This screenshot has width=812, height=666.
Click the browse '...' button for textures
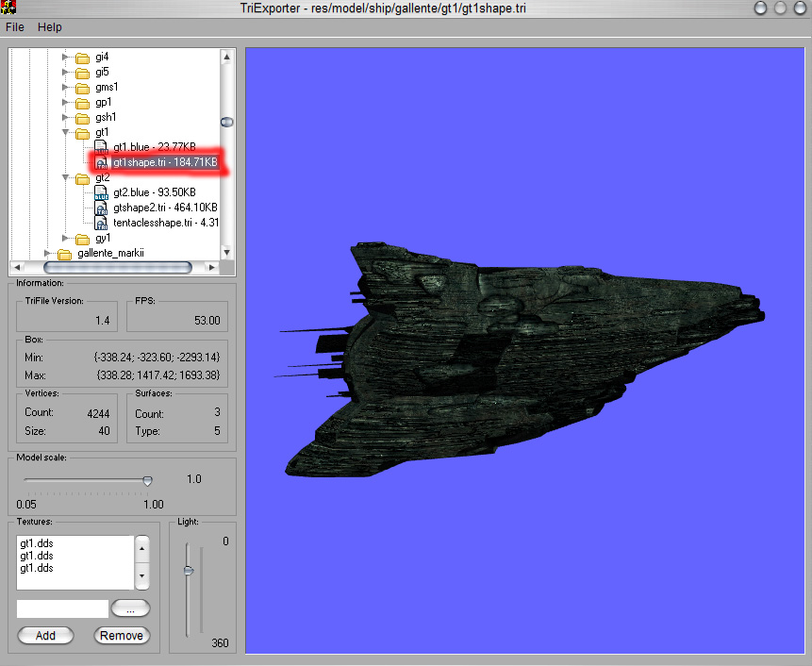point(130,608)
